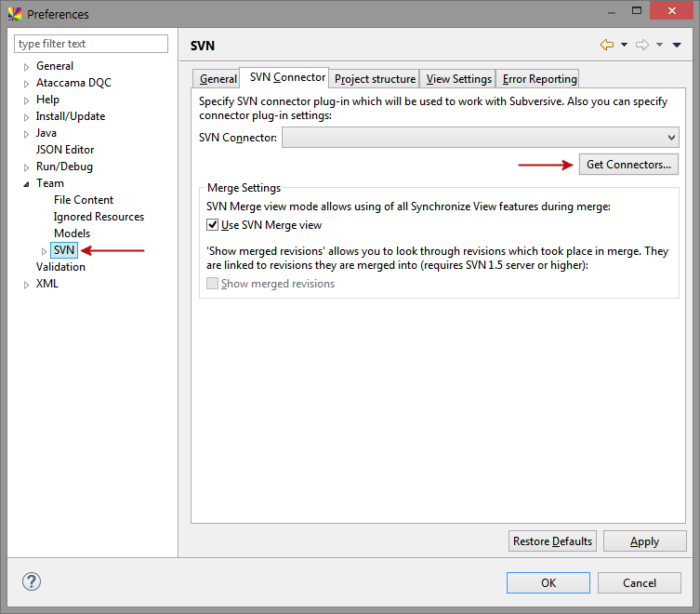The height and width of the screenshot is (614, 700).
Task: Switch to the Error Reporting tab
Action: (539, 79)
